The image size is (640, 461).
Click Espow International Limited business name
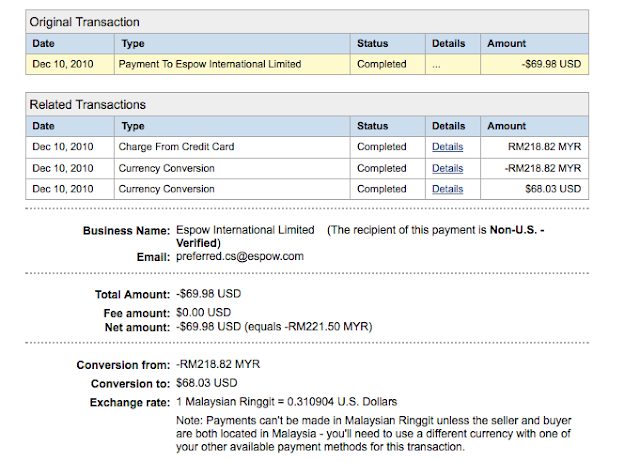point(245,230)
